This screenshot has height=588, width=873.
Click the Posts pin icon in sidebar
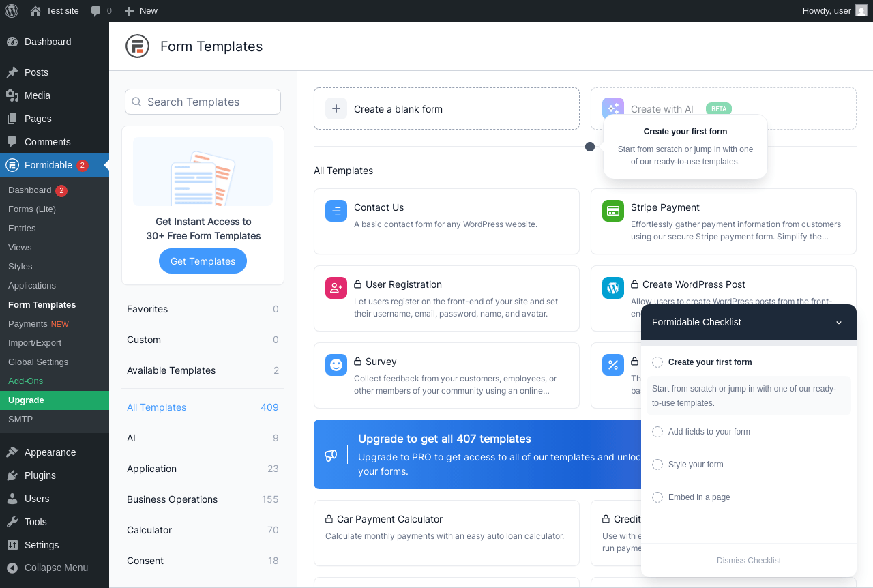(x=12, y=72)
